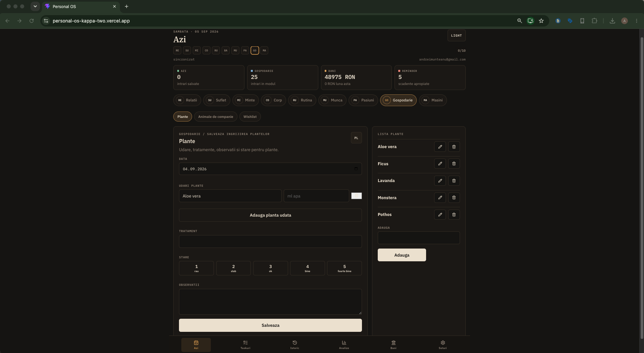Select stare rating 4 bine
644x353 pixels.
[x=308, y=268]
